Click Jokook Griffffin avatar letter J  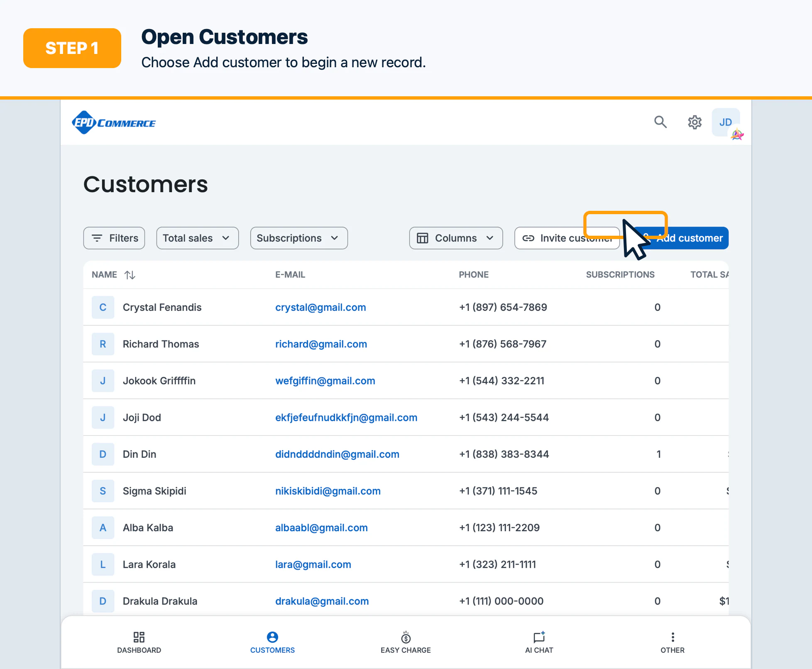coord(103,381)
